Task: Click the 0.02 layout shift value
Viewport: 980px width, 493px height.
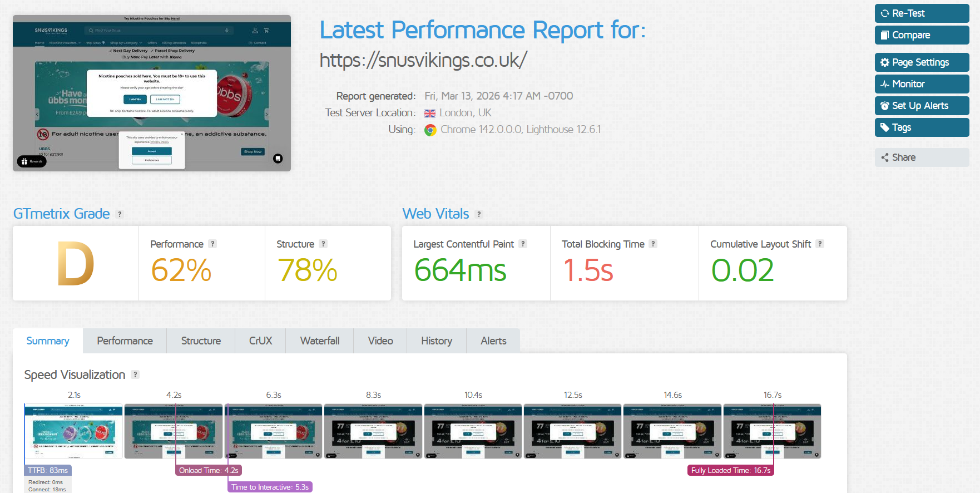Action: (x=743, y=270)
